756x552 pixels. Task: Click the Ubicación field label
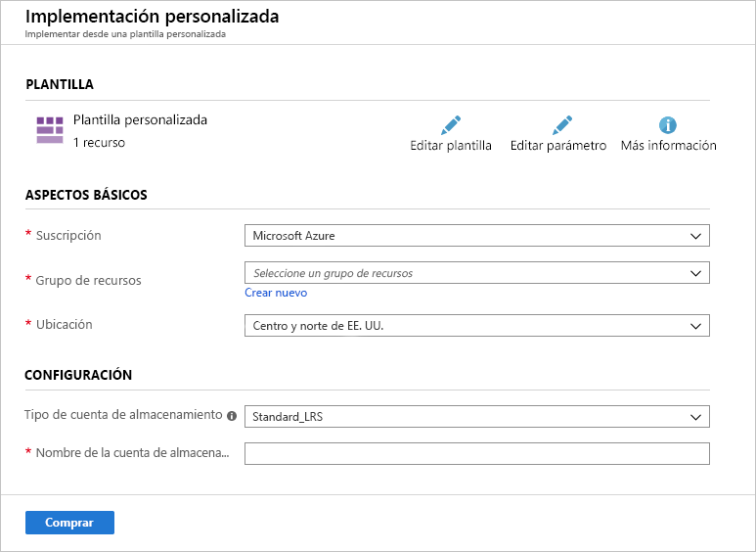pyautogui.click(x=65, y=324)
